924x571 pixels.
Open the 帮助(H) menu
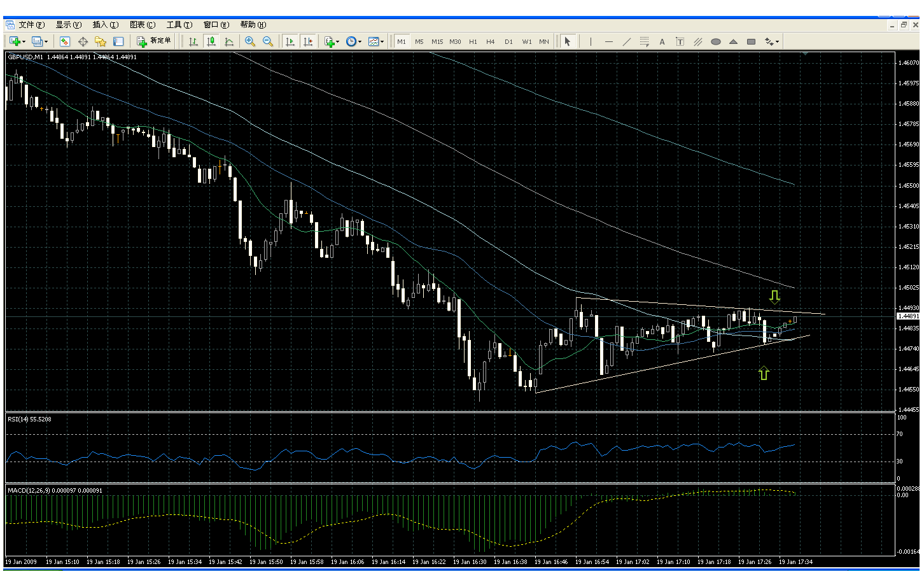pos(253,25)
